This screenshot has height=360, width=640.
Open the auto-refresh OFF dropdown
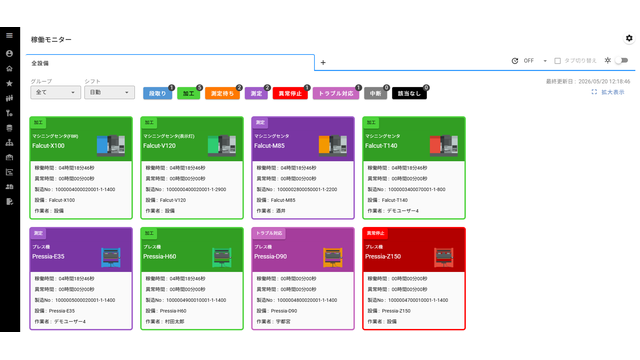click(x=535, y=61)
